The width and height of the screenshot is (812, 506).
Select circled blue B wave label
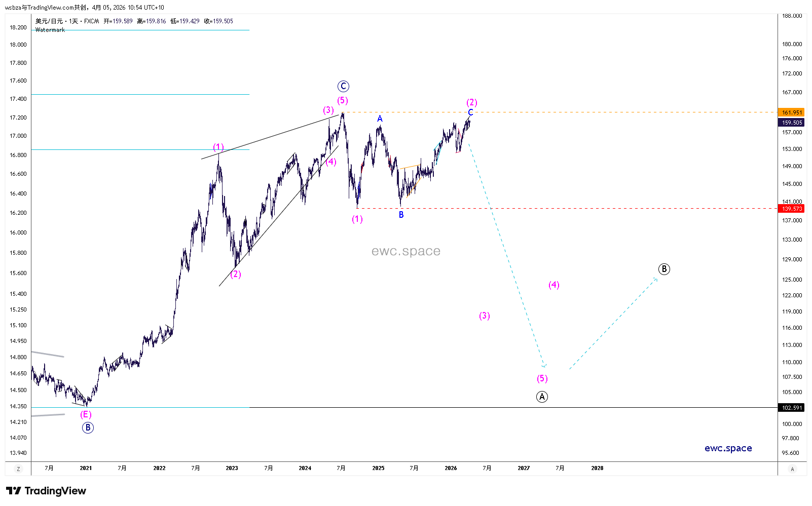[88, 428]
